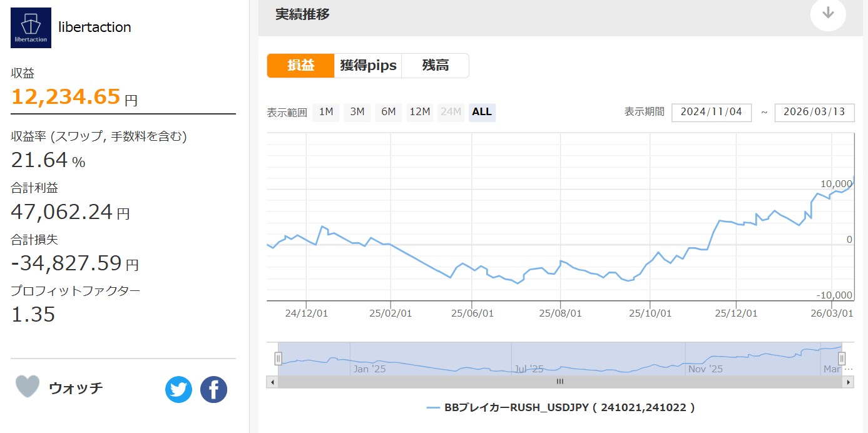Screen dimensions: 868x433
Task: Open the end date field 2026/03/13
Action: point(814,113)
